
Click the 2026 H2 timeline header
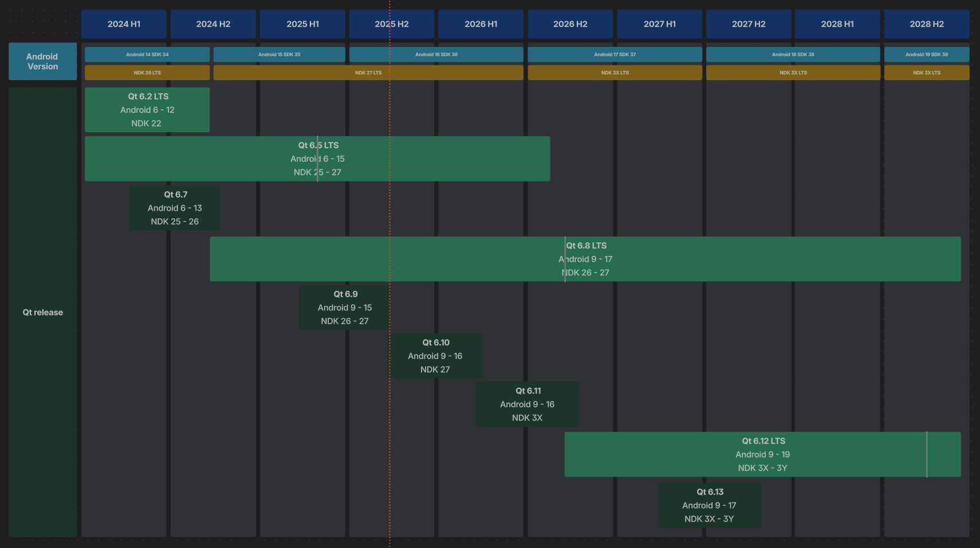tap(570, 24)
